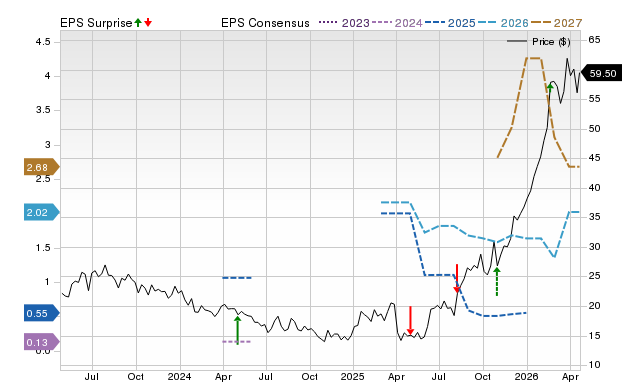Click the 65 right price axis label
This screenshot has width=640, height=382.
(594, 40)
